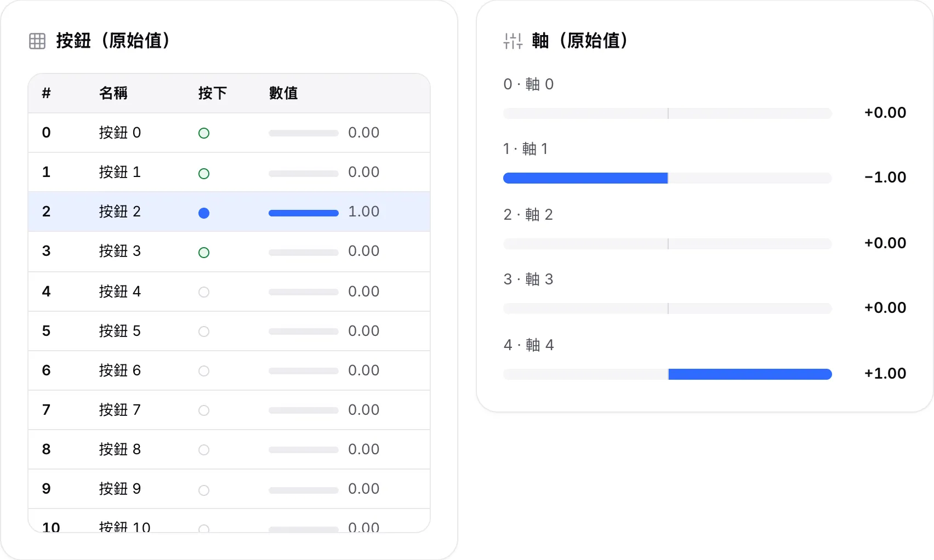The height and width of the screenshot is (560, 934).
Task: Click the 名稱 column header
Action: pos(113,93)
